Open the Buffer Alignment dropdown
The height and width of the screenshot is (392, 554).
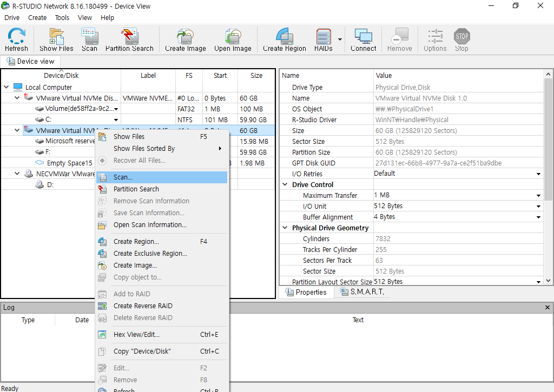point(538,217)
